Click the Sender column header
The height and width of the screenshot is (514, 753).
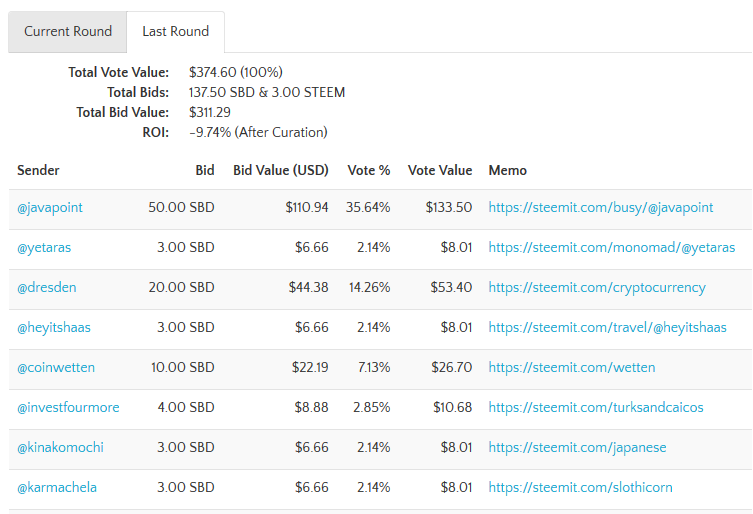point(38,171)
